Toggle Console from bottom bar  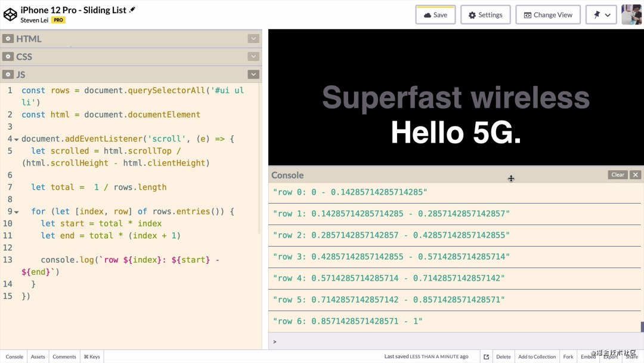[14, 356]
